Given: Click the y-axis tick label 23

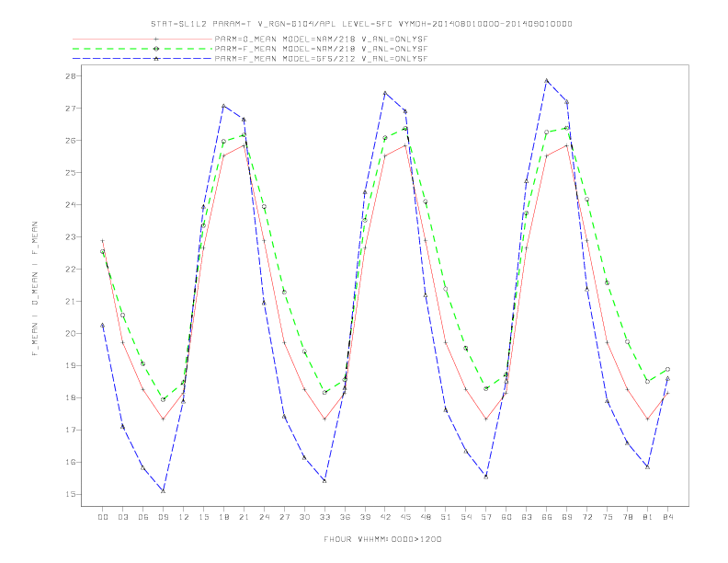Looking at the screenshot, I should [x=70, y=237].
